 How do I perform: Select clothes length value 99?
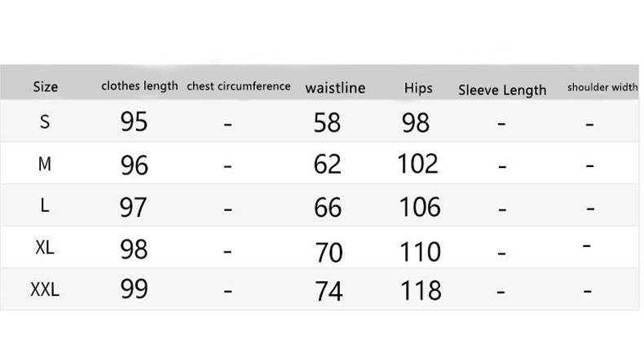point(135,289)
